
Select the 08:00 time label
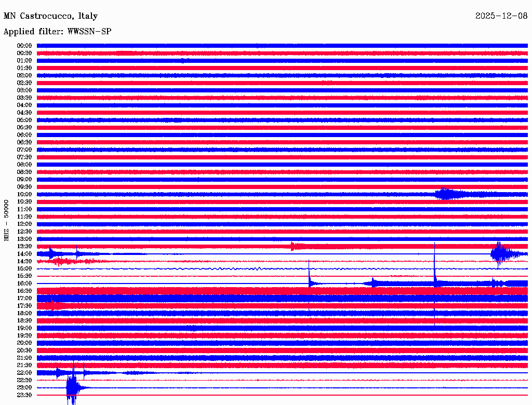pyautogui.click(x=24, y=165)
